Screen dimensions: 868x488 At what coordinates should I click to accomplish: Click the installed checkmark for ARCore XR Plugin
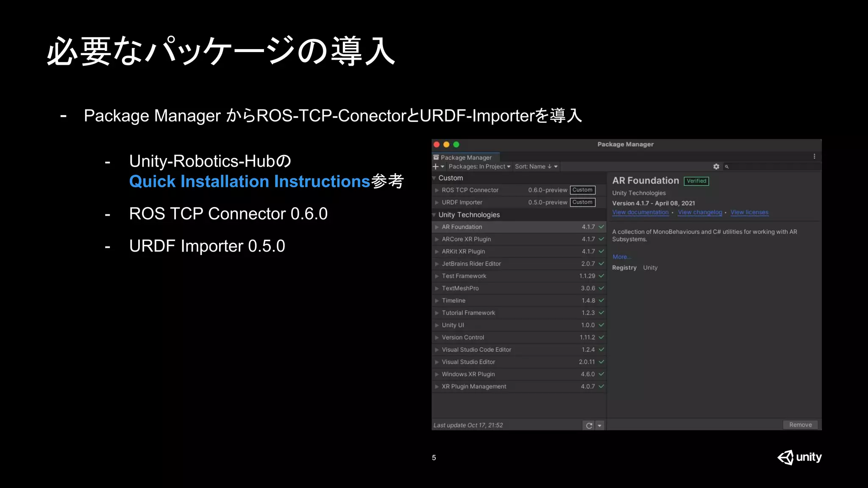[601, 239]
